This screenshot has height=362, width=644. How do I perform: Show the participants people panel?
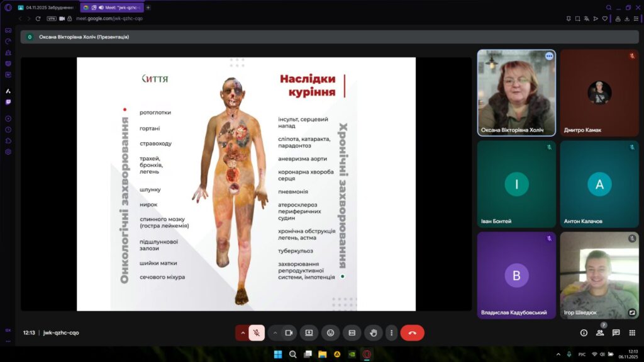(x=600, y=332)
